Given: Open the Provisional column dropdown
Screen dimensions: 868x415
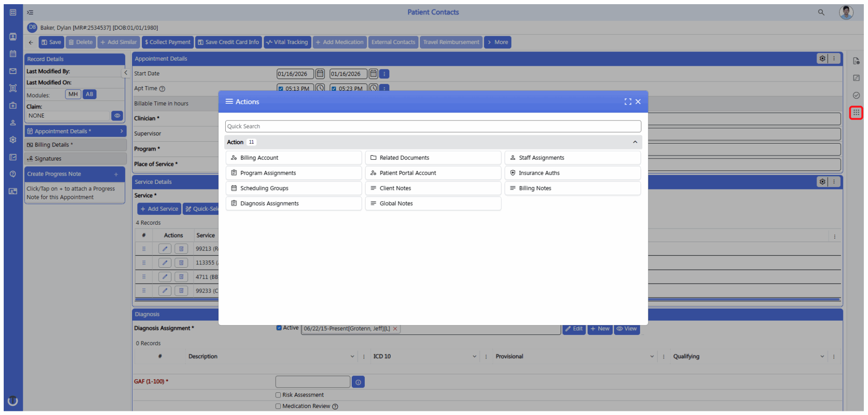Looking at the screenshot, I should click(652, 357).
